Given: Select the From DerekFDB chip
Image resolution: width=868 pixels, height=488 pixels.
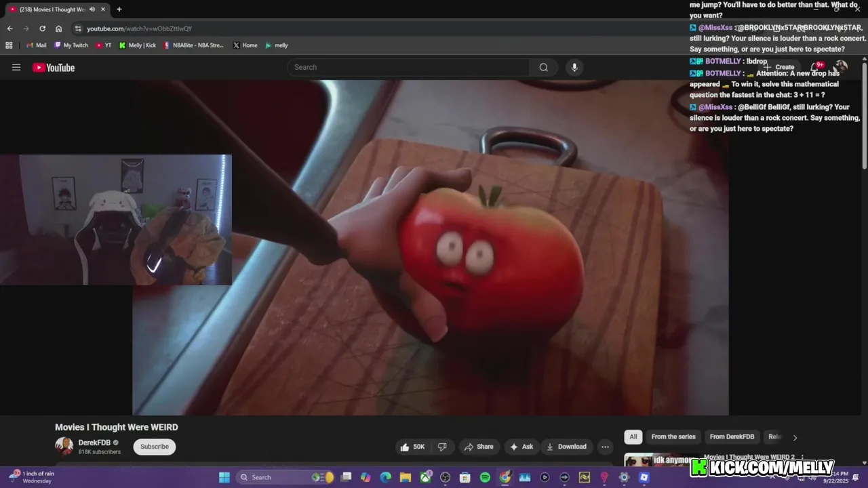Looking at the screenshot, I should (732, 437).
